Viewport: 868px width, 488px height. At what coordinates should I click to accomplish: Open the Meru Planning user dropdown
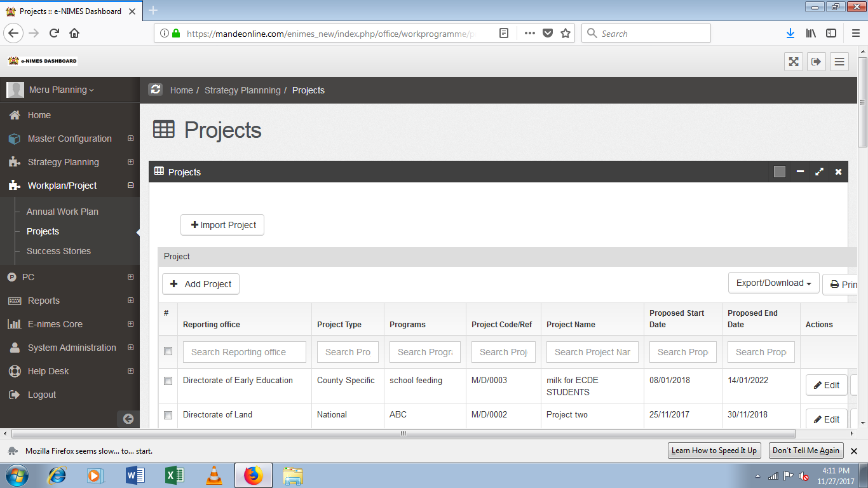[61, 90]
